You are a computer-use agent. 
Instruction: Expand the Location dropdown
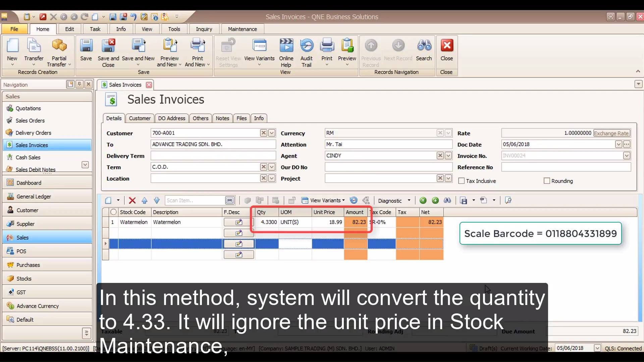point(272,178)
